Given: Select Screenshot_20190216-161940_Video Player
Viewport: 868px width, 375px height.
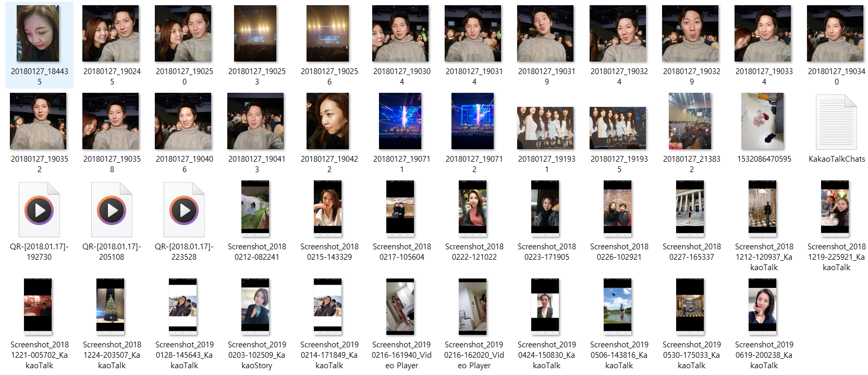Looking at the screenshot, I should [x=400, y=307].
